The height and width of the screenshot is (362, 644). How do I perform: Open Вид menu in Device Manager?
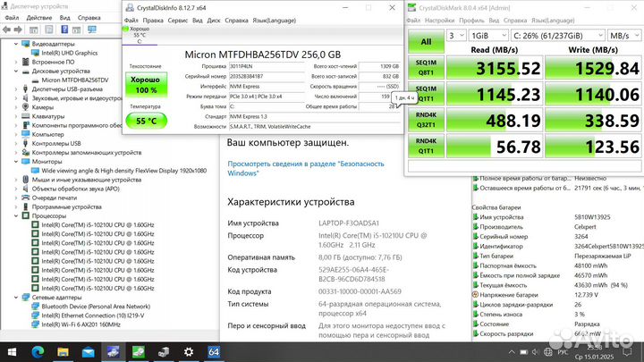click(65, 18)
